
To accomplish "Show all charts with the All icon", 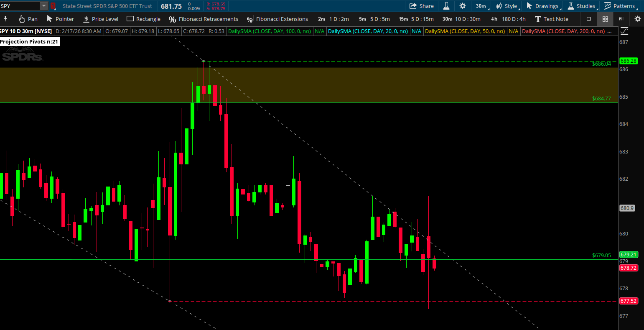I will point(621,19).
